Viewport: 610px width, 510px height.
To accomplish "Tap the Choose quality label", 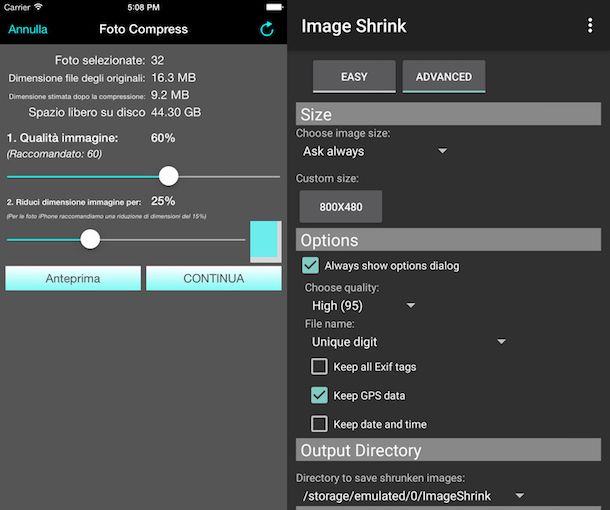I will tap(342, 287).
